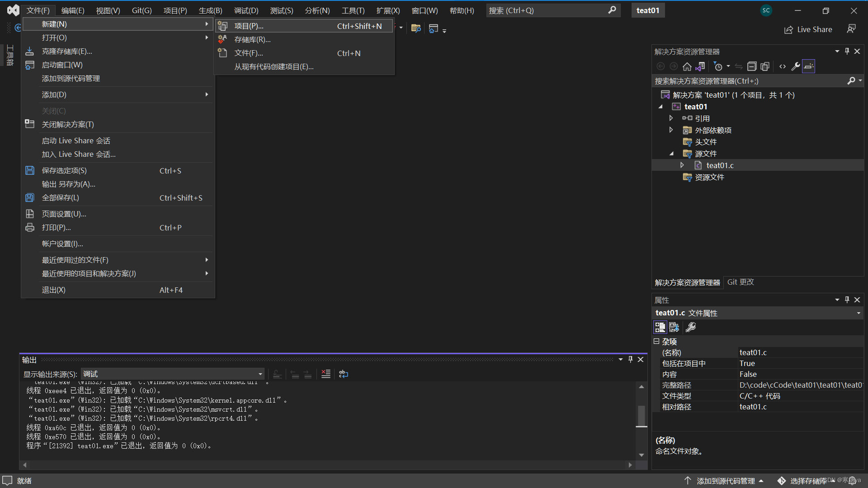
Task: Collapse the teat01 project node
Action: (660, 107)
